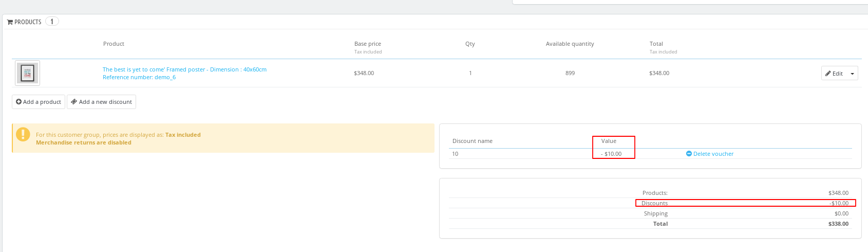
Task: Open 'The best is yet to come' product link
Action: pyautogui.click(x=184, y=69)
